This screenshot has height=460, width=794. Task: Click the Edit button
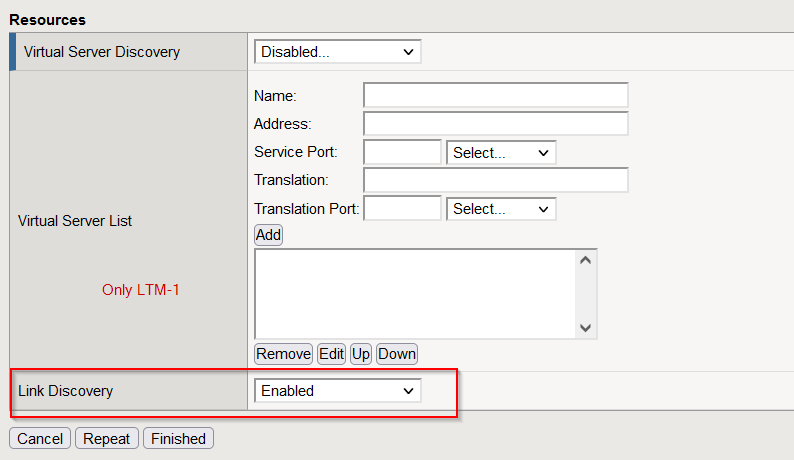tap(331, 354)
